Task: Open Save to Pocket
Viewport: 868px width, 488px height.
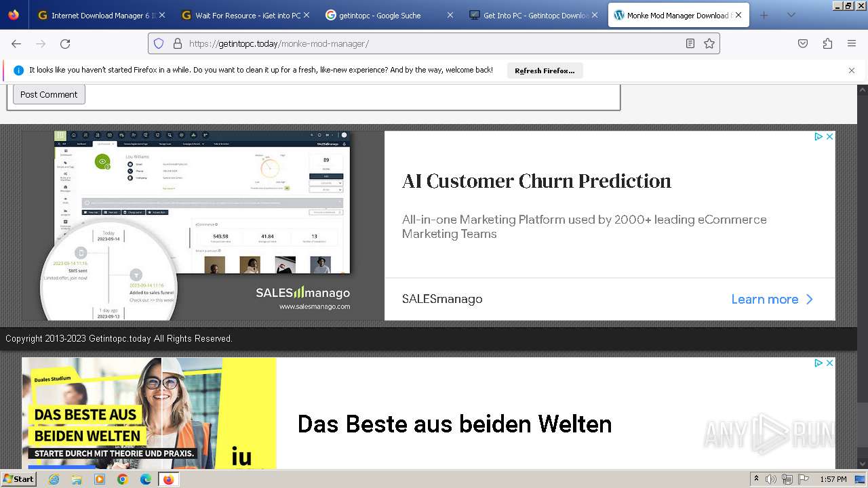Action: point(803,43)
